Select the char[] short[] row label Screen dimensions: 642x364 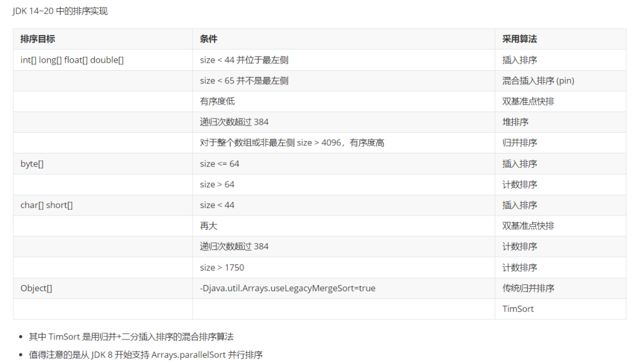pos(46,205)
